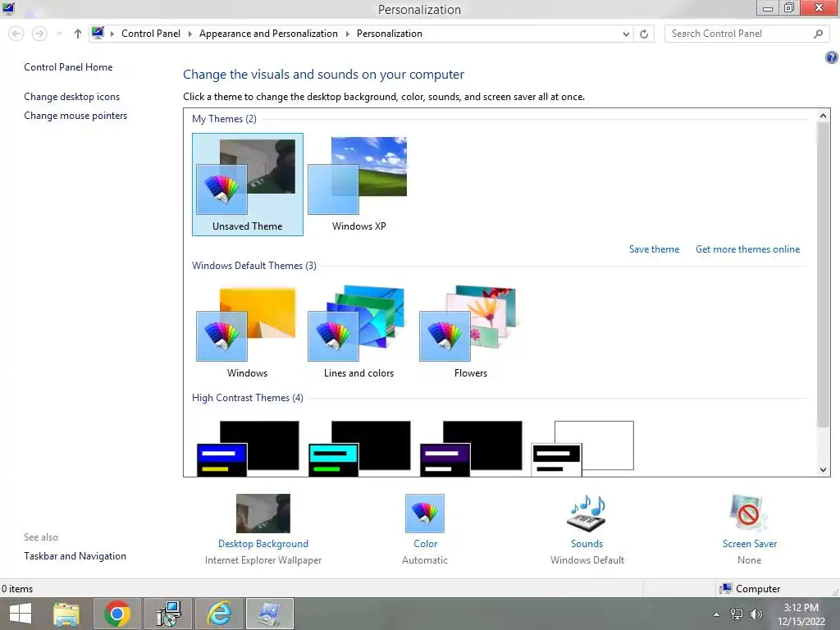This screenshot has height=630, width=840.
Task: Refresh the Personalization page
Action: pos(644,34)
